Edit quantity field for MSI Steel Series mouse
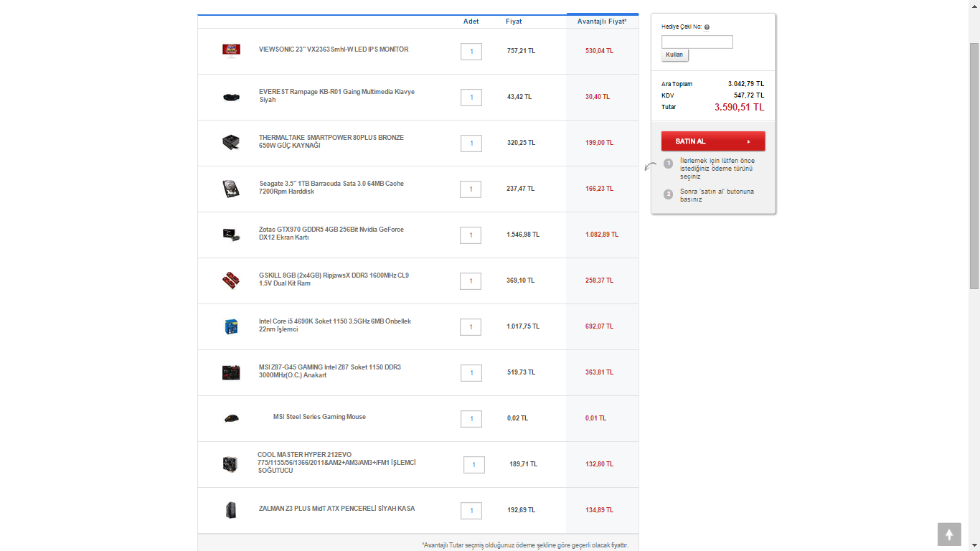The height and width of the screenshot is (551, 980). pos(471,419)
